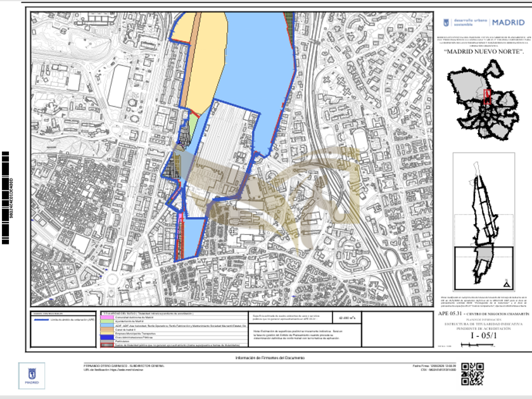Click the "Estructura de Titularidad Indicativa" plan subtitle
The image size is (532, 399).
click(483, 324)
